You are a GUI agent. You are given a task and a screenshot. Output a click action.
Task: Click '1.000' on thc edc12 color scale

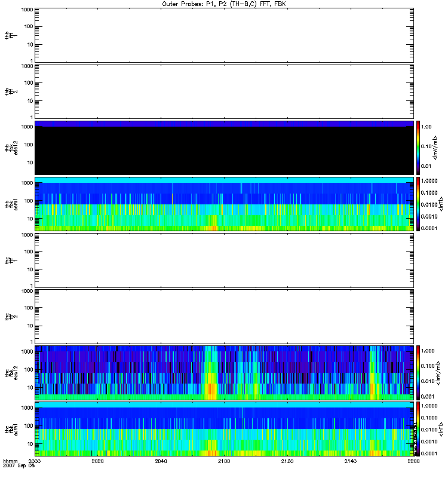(428, 351)
